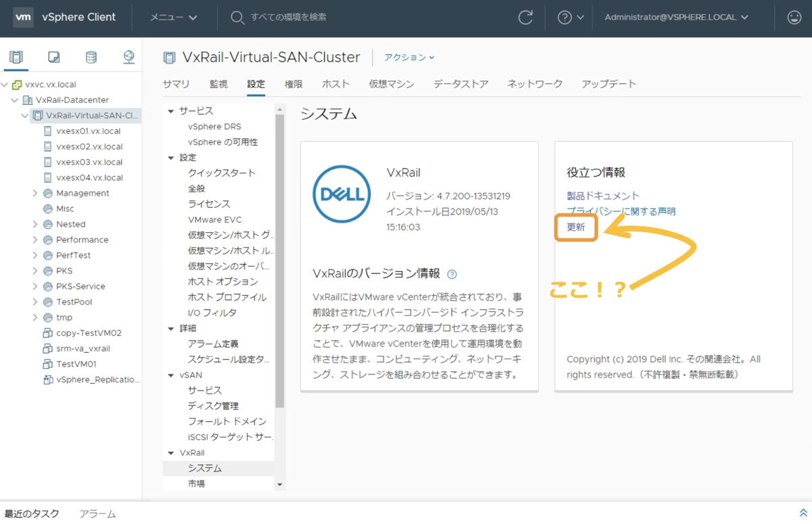Collapse the 詳細 settings section

click(x=171, y=328)
